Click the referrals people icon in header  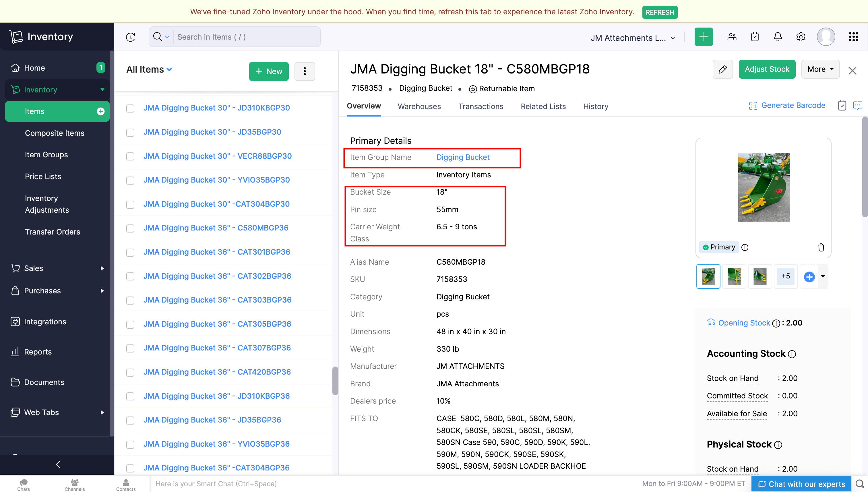731,37
